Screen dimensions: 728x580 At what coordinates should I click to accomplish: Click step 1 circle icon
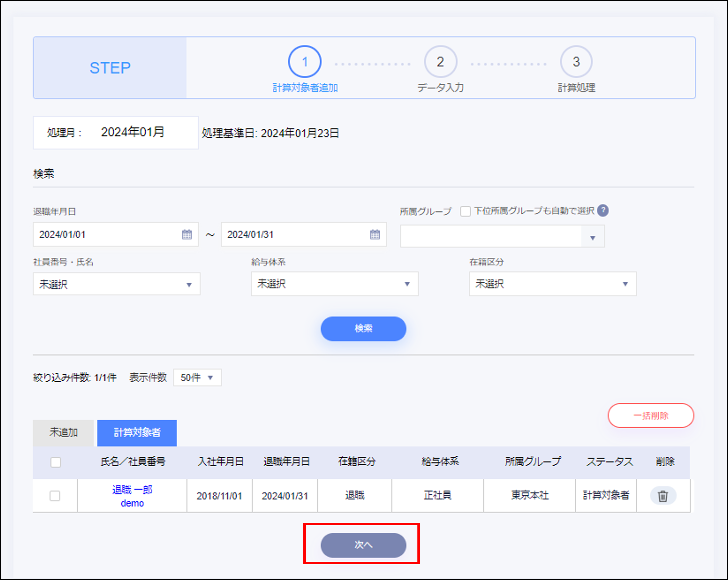click(x=305, y=62)
